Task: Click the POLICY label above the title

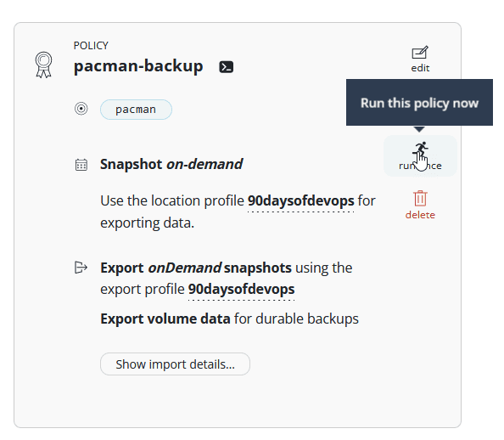Action: (91, 46)
